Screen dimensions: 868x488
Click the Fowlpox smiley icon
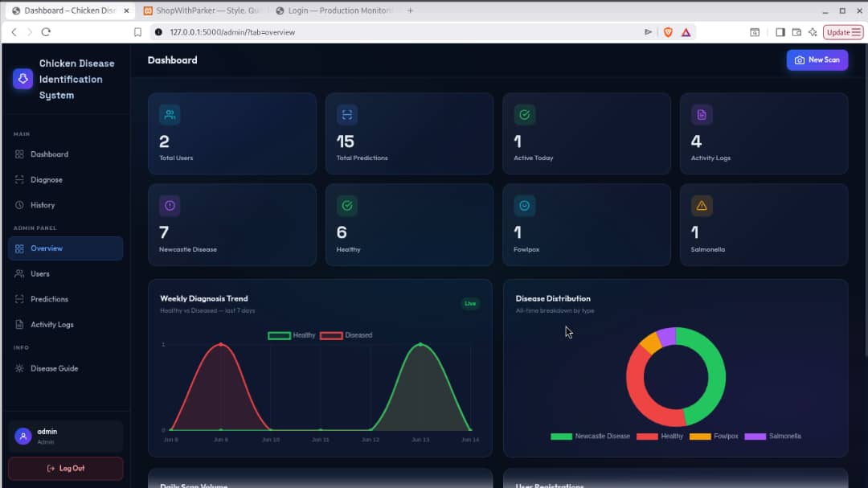point(524,206)
